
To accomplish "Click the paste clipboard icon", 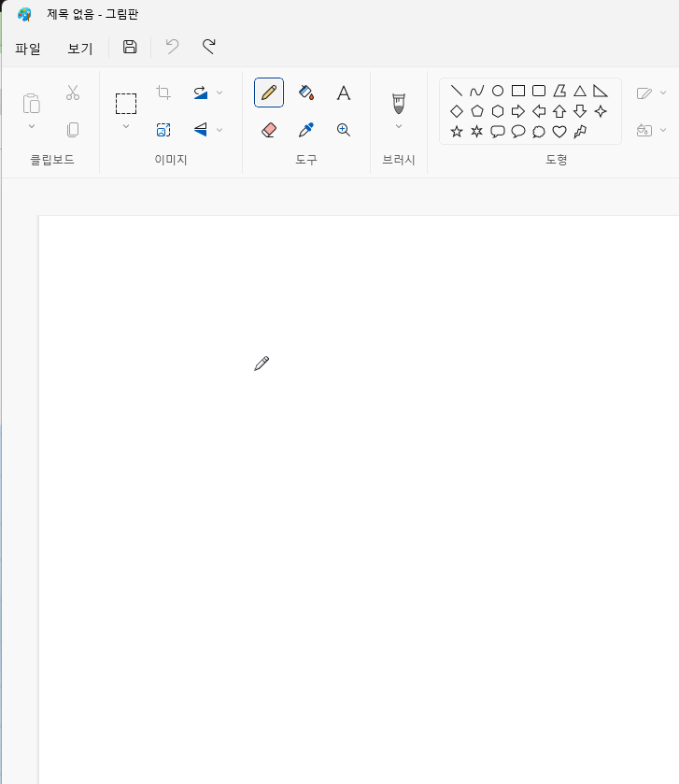I will pos(32,104).
